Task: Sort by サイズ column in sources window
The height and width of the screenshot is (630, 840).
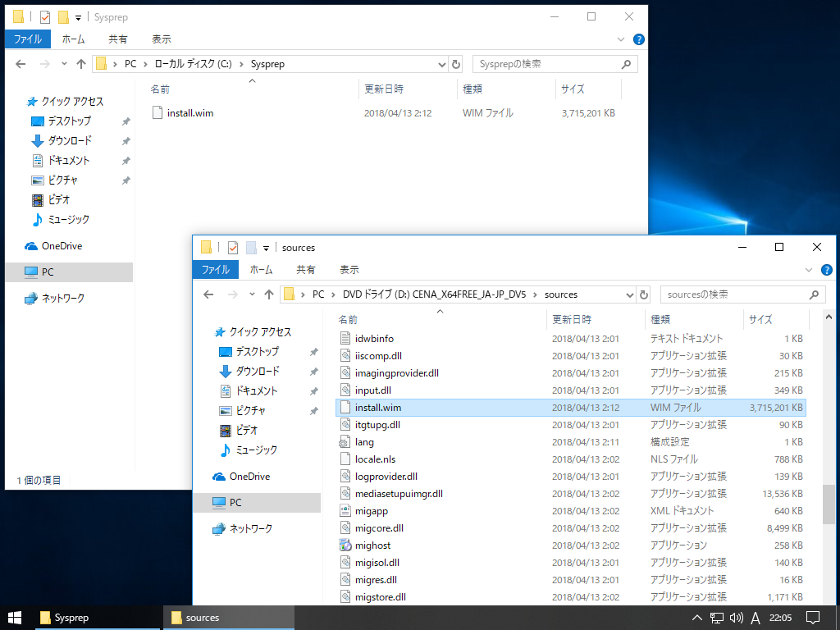Action: 776,319
